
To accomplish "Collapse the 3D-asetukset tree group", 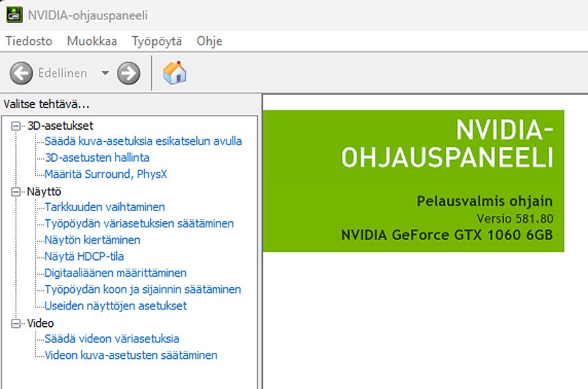I will click(x=16, y=126).
